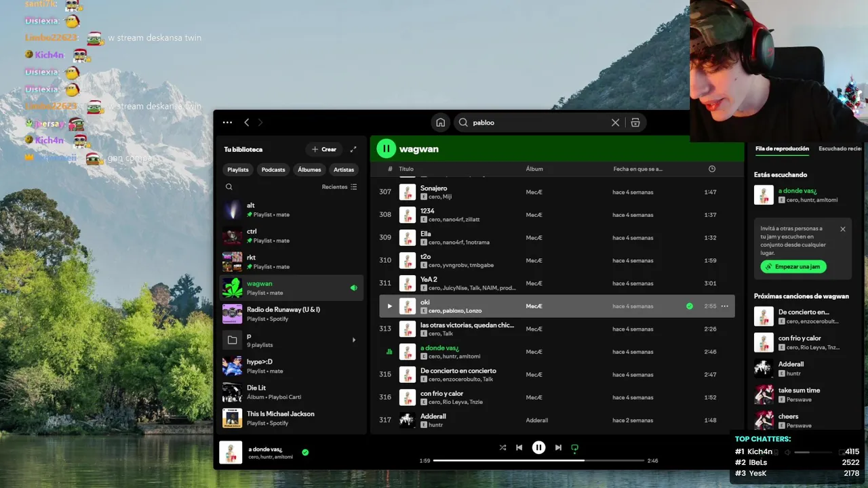This screenshot has height=488, width=868.
Task: Open the rkt playlist
Action: click(x=292, y=262)
